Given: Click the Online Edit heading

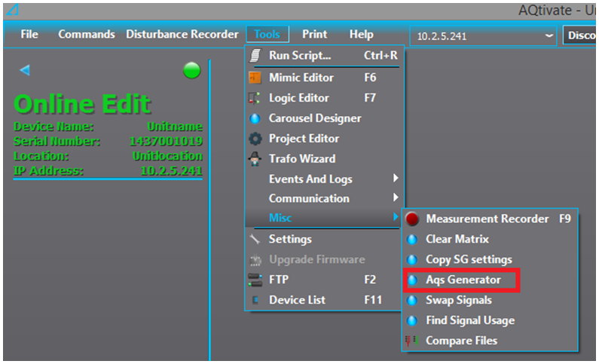Looking at the screenshot, I should coord(83,104).
